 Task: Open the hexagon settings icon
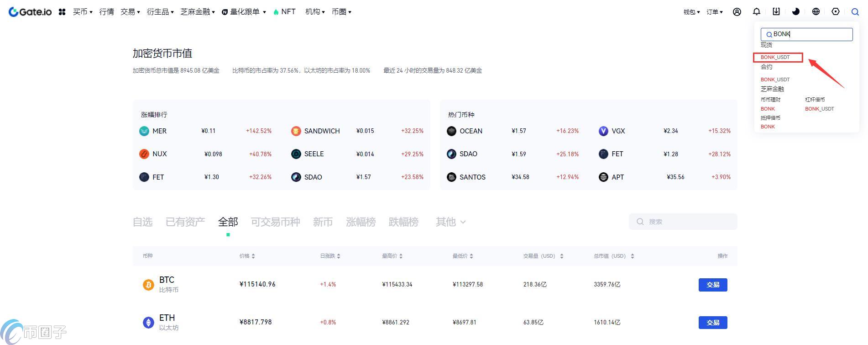click(836, 12)
